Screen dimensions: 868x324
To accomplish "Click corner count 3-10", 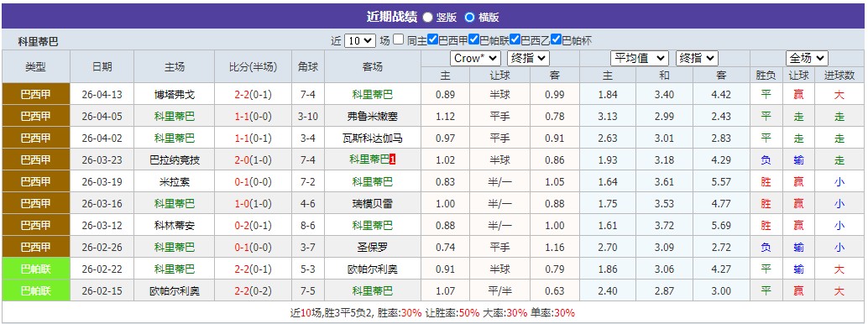I will click(x=308, y=117).
